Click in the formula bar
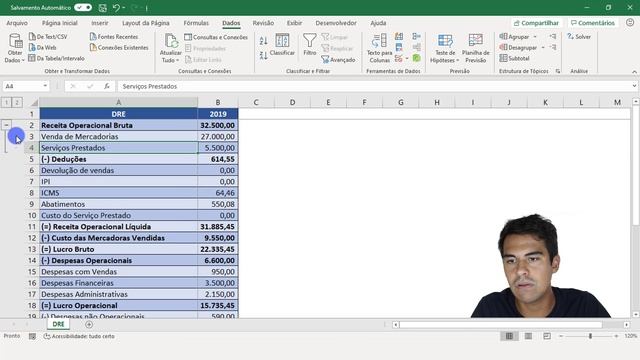Image resolution: width=640 pixels, height=360 pixels. 373,86
